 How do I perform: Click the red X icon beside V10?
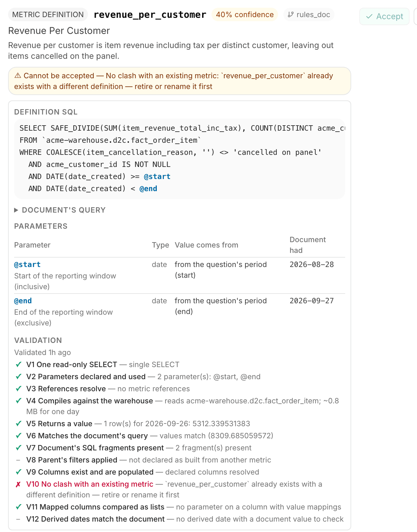[x=18, y=484]
